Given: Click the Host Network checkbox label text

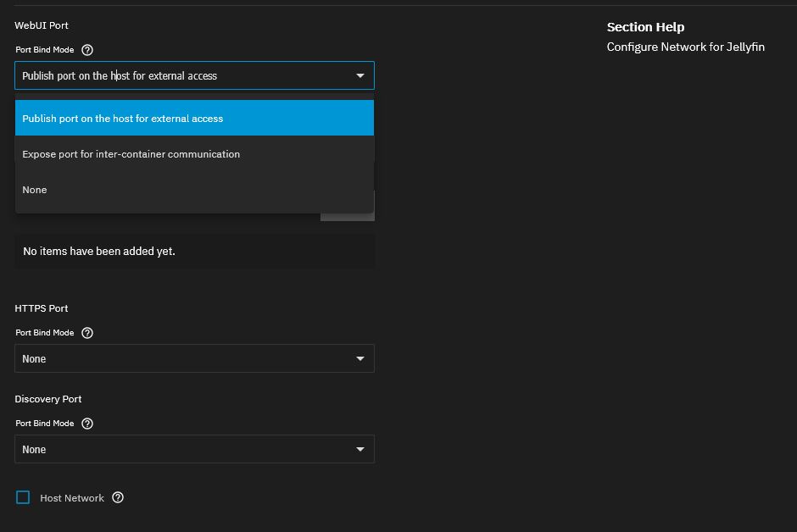Looking at the screenshot, I should tap(72, 498).
